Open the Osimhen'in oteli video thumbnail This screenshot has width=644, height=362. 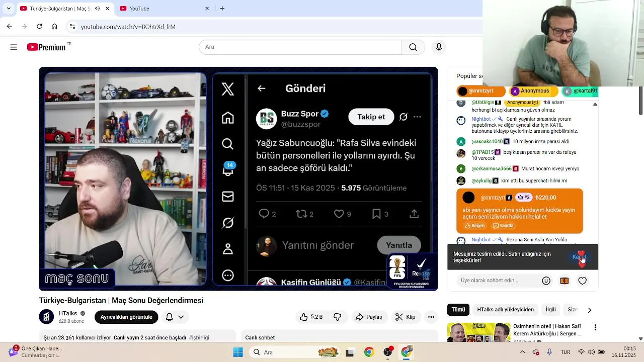click(x=478, y=333)
